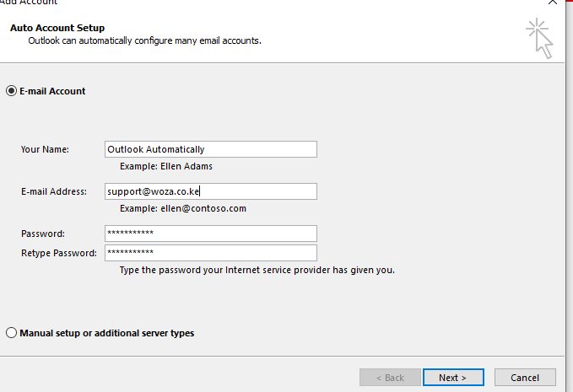Click the Next button to continue
The width and height of the screenshot is (573, 392).
(453, 378)
